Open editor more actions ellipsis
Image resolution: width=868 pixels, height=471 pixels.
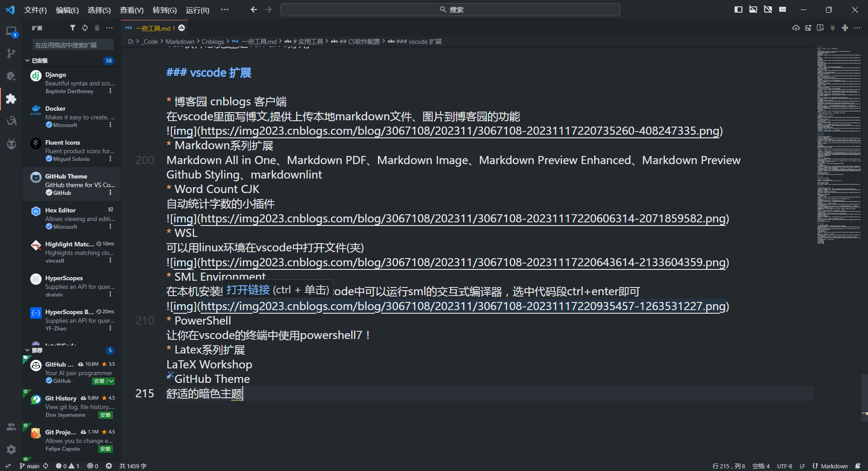point(857,28)
